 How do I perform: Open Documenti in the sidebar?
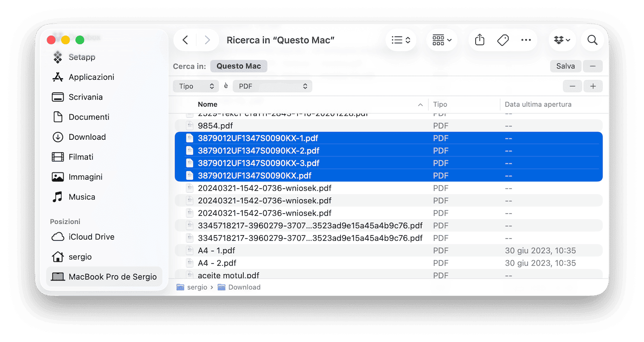pyautogui.click(x=81, y=117)
